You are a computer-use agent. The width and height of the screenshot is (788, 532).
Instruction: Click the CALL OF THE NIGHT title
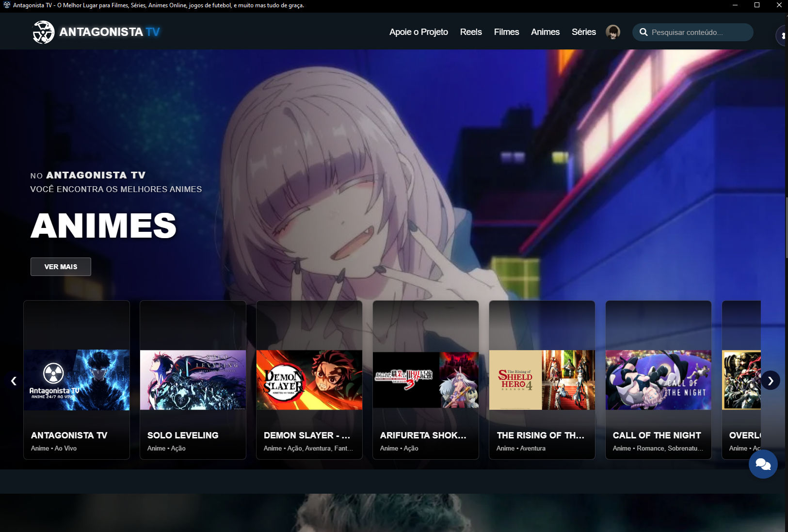pyautogui.click(x=657, y=435)
